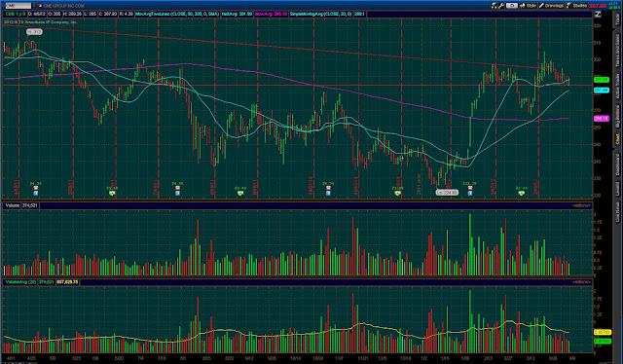The width and height of the screenshot is (623, 364).
Task: Click the Lo 224.69 low price label
Action: tap(447, 193)
